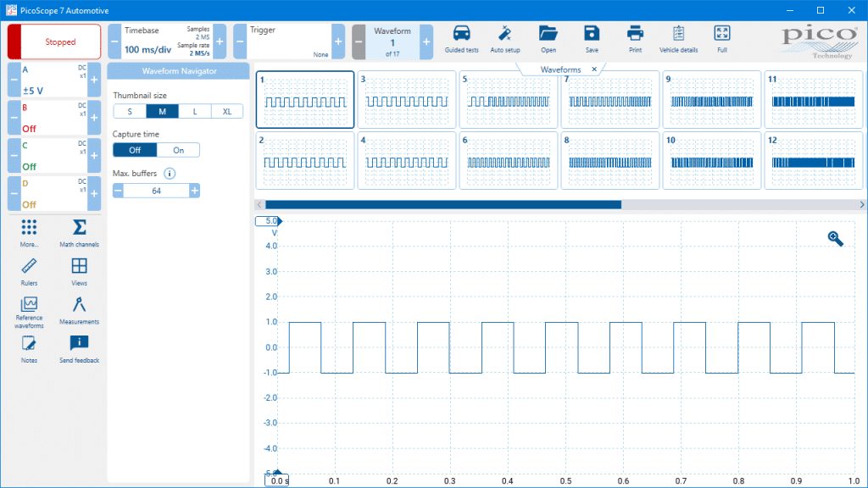Click the 5.0 V axis offset marker
Viewport: 868px width, 488px height.
tap(269, 221)
